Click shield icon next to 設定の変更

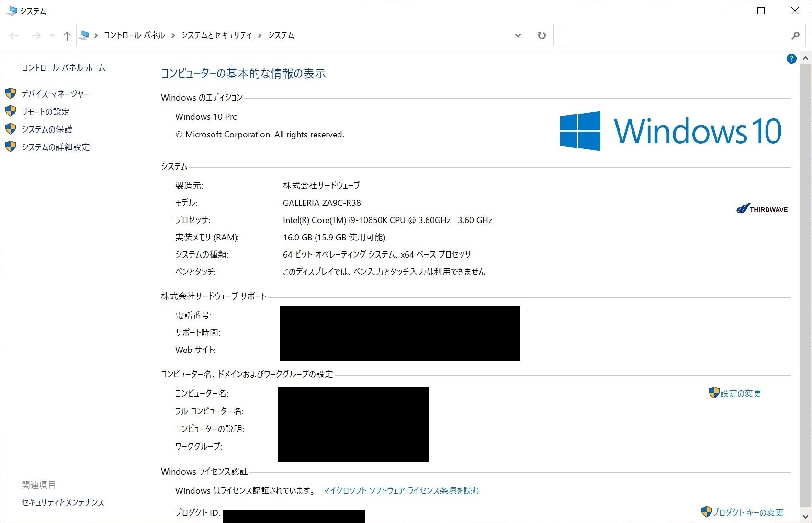pos(714,393)
